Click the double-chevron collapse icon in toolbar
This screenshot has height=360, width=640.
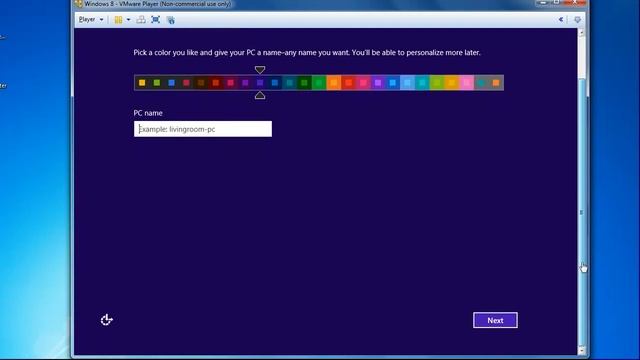(561, 20)
